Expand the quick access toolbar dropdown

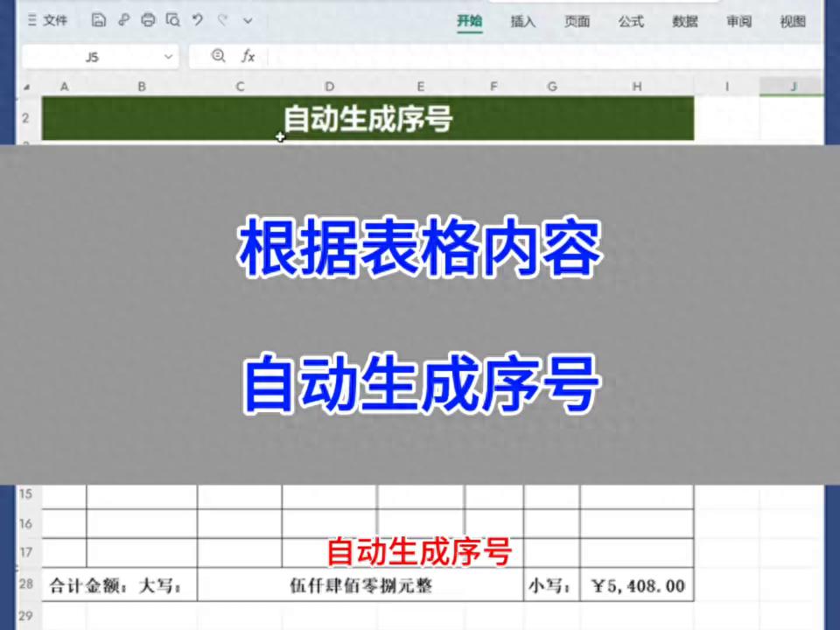point(248,20)
